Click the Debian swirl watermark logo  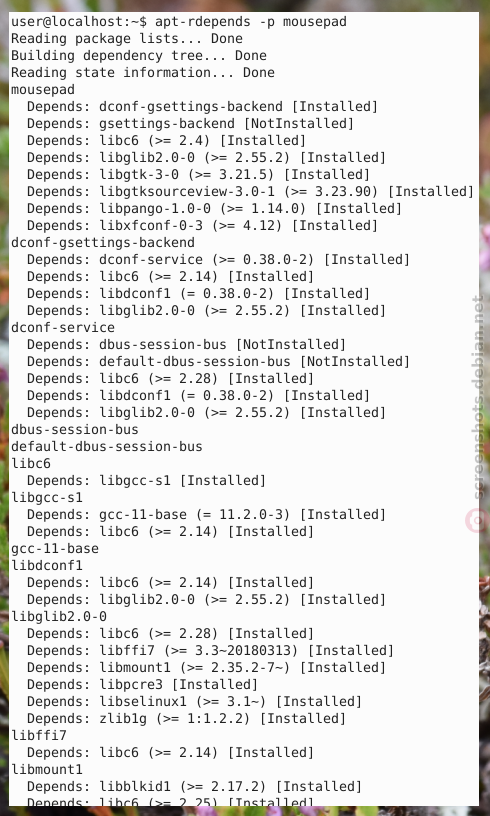coord(476,521)
